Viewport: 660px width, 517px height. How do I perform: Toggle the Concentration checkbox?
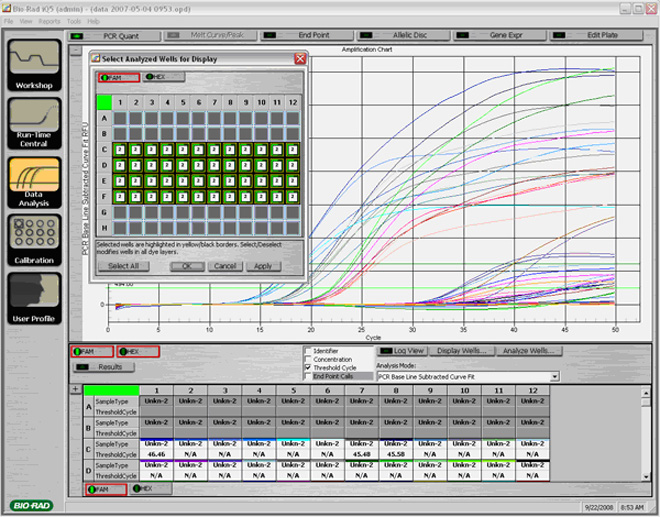(x=308, y=359)
